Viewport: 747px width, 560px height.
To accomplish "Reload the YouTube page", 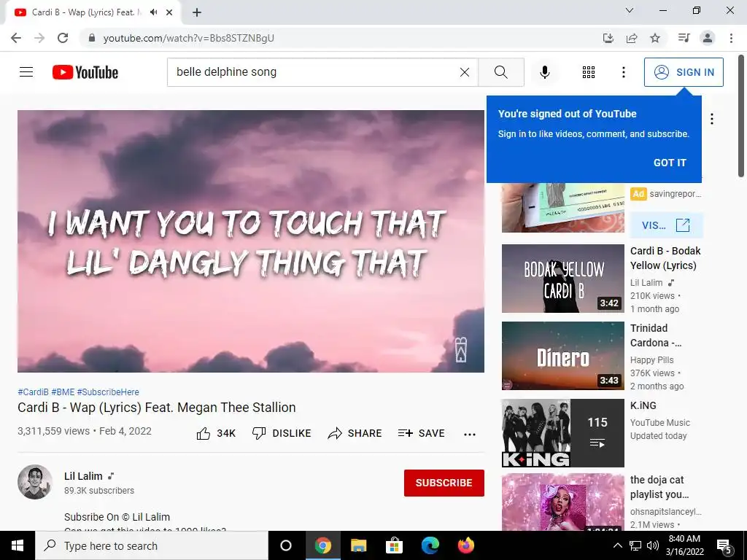I will tap(63, 38).
